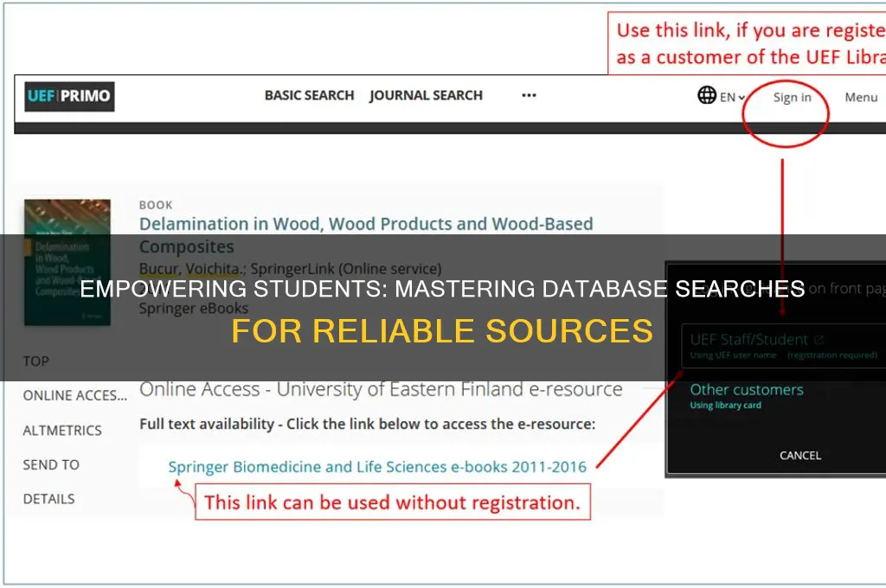Click the external link icon beside UEF Staff/Student
The width and height of the screenshot is (886, 588).
[819, 340]
